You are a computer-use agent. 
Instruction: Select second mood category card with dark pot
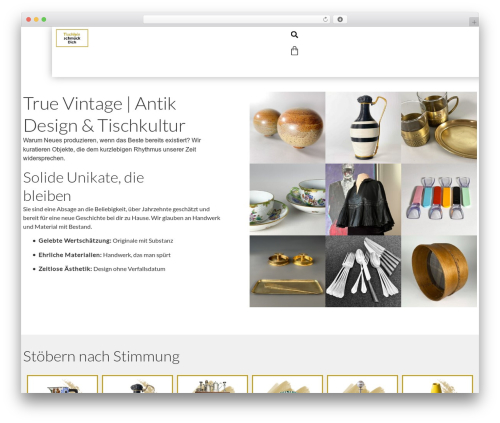pos(137,384)
